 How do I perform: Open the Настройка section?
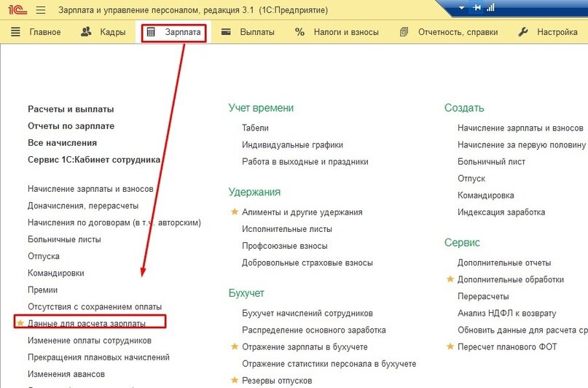click(x=557, y=32)
